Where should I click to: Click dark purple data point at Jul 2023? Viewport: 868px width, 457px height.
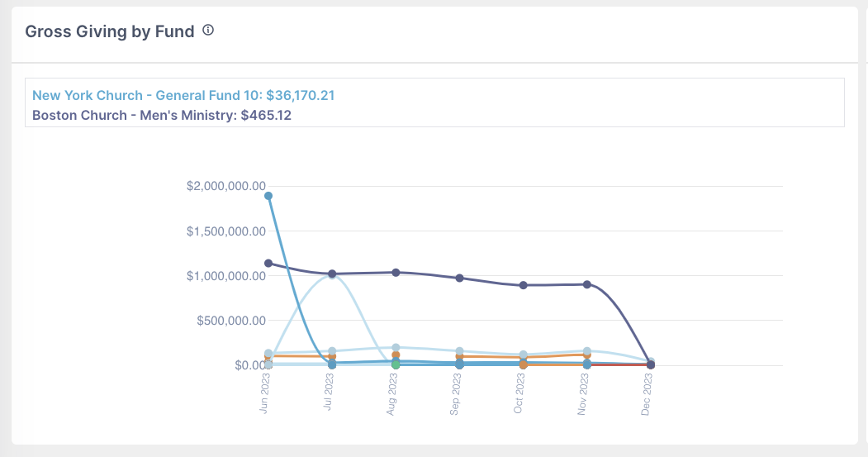332,274
